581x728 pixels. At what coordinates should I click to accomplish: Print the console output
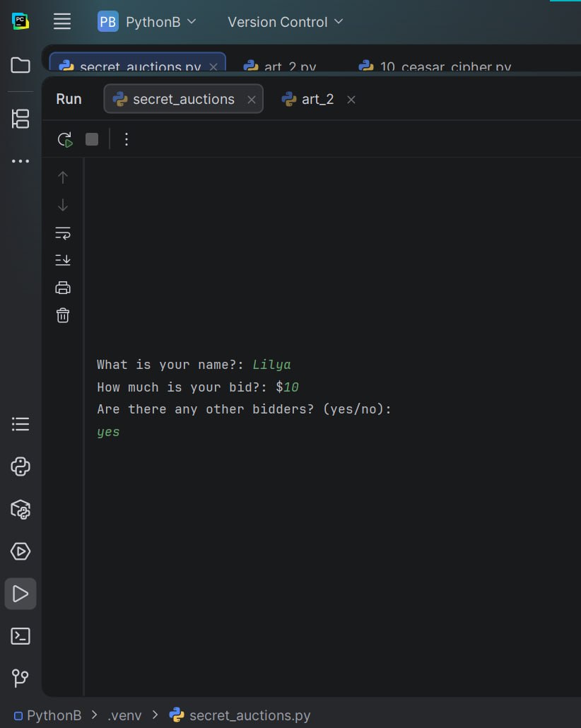(63, 288)
